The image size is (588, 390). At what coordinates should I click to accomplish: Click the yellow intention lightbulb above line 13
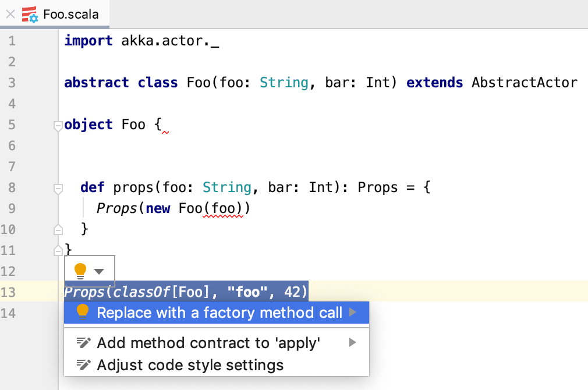pyautogui.click(x=80, y=270)
